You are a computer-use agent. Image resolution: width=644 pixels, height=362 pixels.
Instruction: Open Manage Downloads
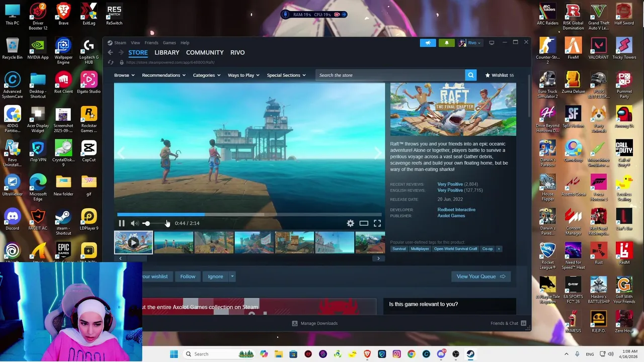(314, 323)
